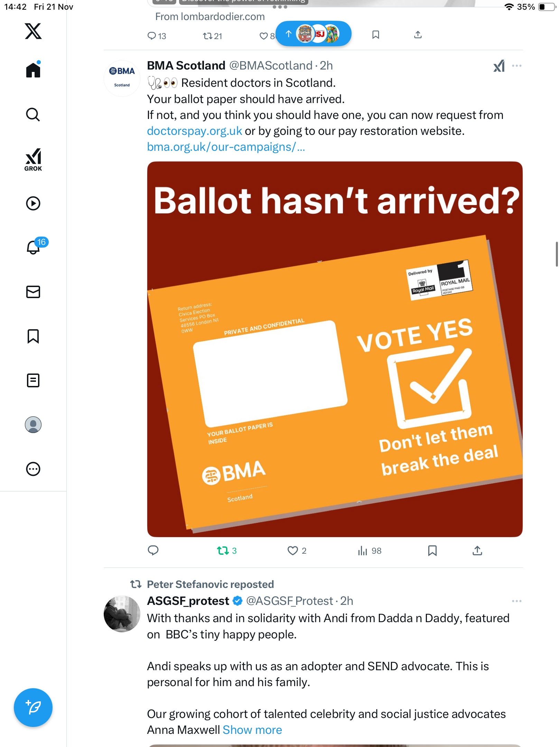Screen dimensions: 560x747
Task: Bookmark the BMA Scotland ballot post
Action: pos(432,551)
